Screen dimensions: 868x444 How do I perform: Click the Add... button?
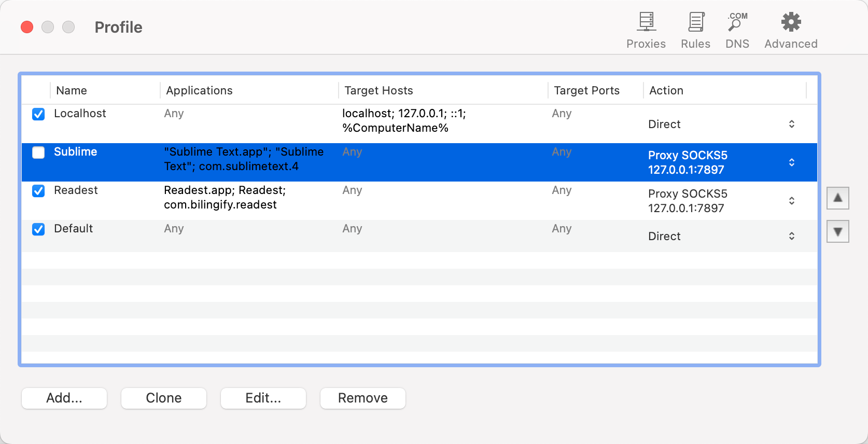pyautogui.click(x=64, y=398)
